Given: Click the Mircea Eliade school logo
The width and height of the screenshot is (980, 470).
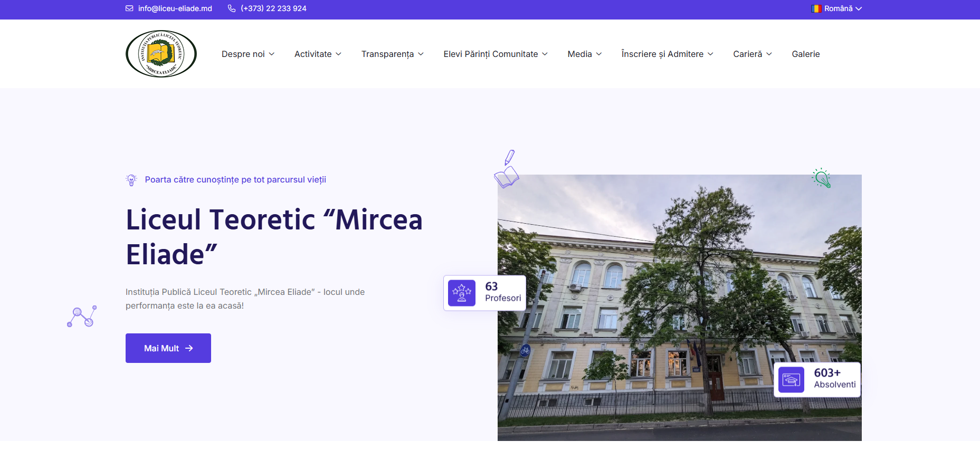Looking at the screenshot, I should [x=161, y=54].
